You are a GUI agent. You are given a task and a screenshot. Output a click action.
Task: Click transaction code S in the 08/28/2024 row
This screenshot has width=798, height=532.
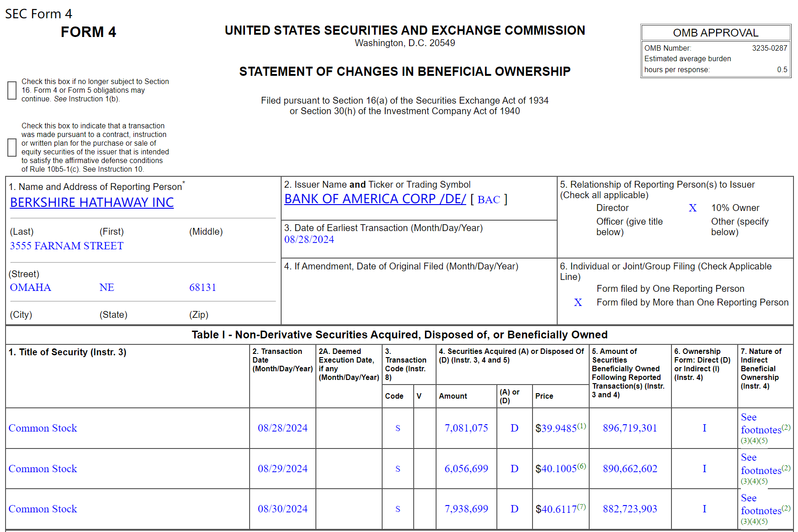(x=398, y=428)
